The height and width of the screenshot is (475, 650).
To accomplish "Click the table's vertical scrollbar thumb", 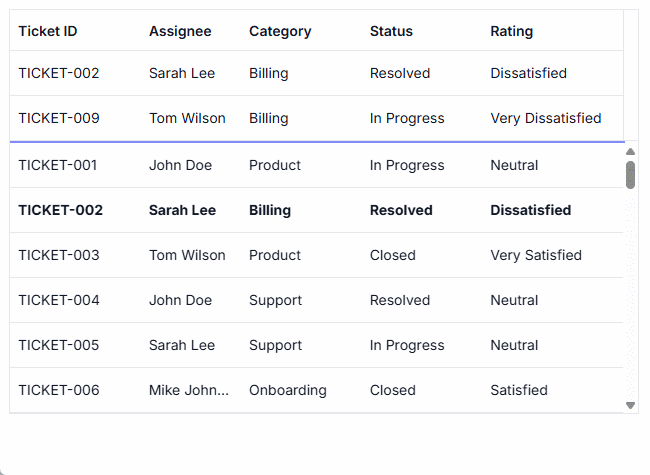I will 630,175.
